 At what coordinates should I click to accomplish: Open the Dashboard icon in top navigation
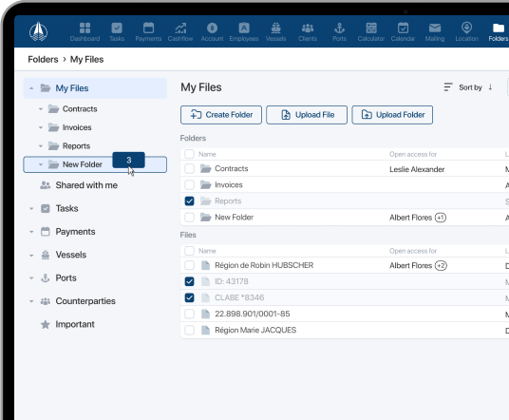(x=85, y=29)
